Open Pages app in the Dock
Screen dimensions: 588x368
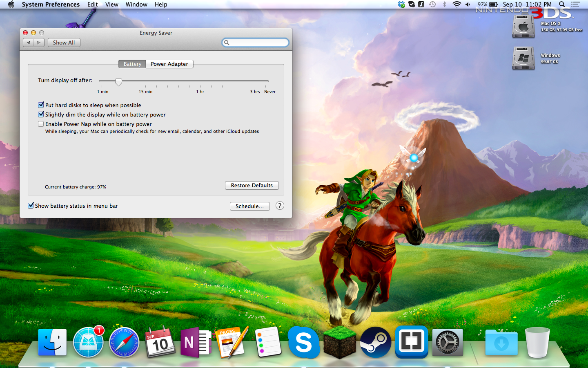click(232, 342)
